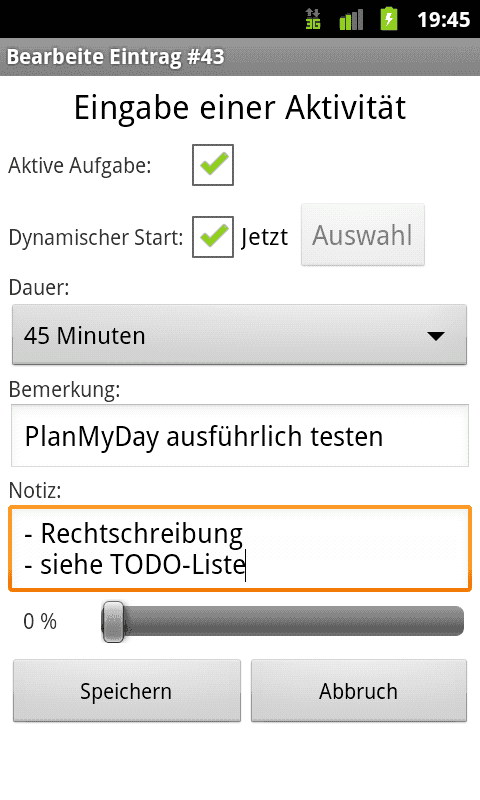The image size is (480, 800).
Task: Cancel editing with Abbruch button
Action: [359, 691]
